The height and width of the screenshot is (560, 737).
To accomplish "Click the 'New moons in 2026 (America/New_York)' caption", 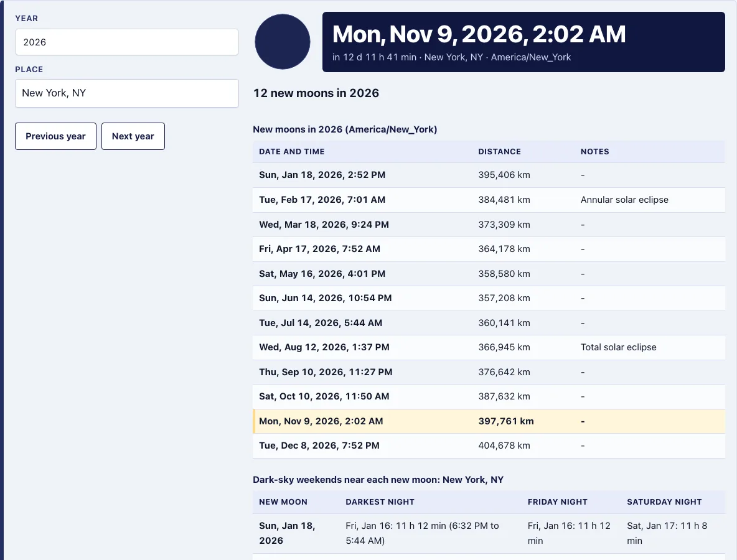I will (345, 129).
